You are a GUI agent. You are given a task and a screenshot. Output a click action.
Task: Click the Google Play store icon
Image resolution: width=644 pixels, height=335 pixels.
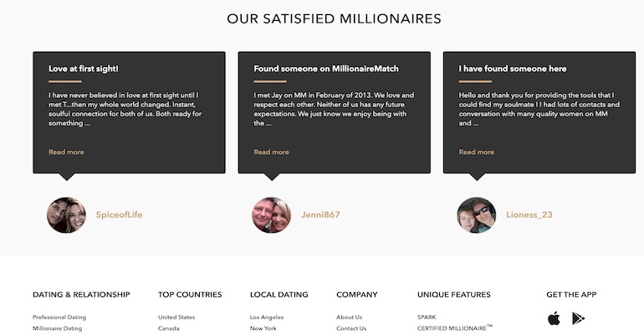pyautogui.click(x=578, y=318)
